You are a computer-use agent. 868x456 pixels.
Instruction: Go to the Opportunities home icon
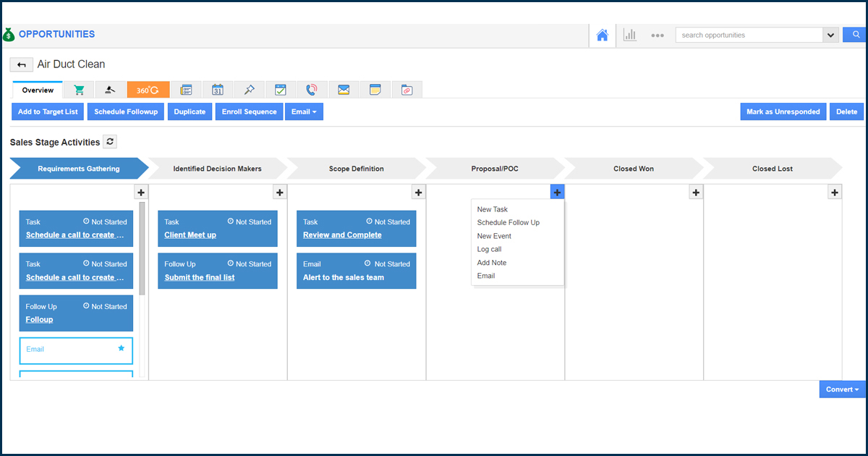click(602, 35)
